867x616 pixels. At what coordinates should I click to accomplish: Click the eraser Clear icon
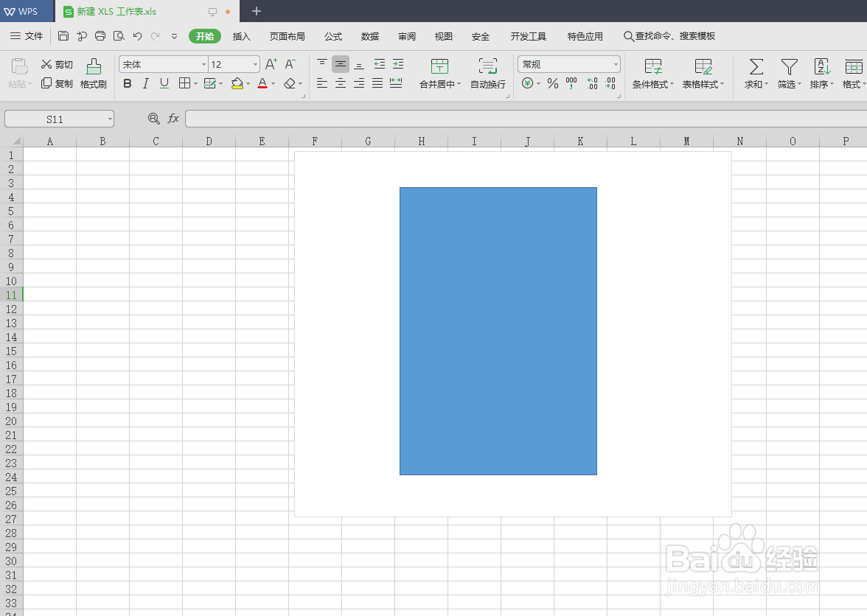290,83
